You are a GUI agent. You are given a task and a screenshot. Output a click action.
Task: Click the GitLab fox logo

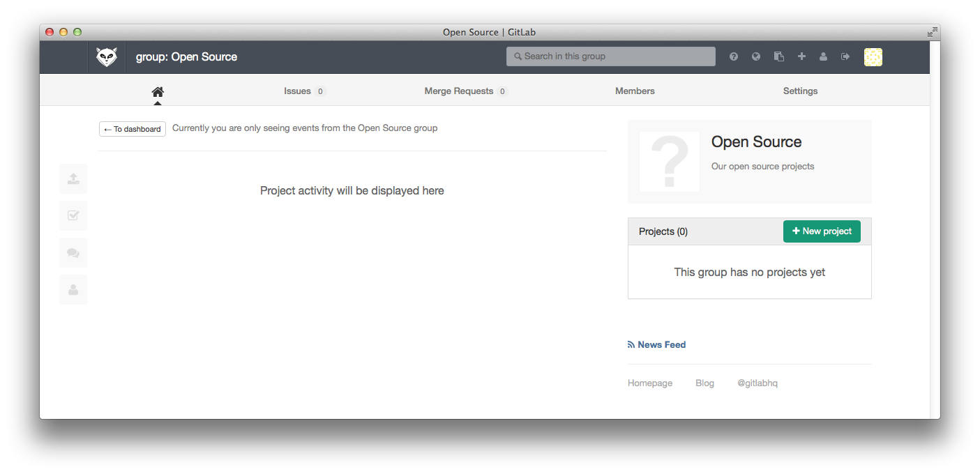(x=107, y=57)
